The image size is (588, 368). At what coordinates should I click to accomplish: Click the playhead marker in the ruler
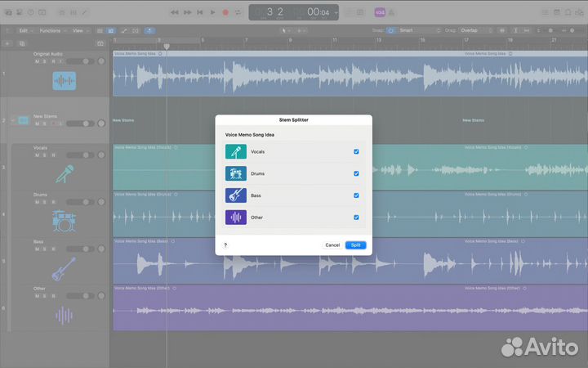[x=167, y=47]
